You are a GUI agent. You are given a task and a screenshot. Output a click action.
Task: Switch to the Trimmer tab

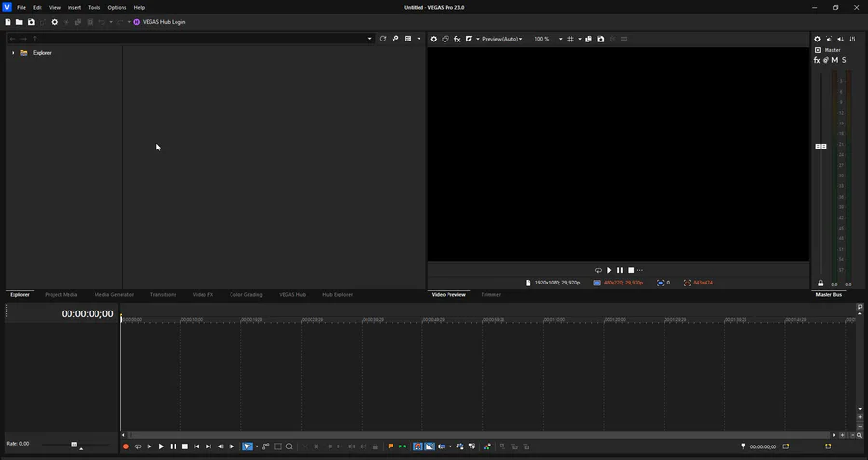(491, 295)
